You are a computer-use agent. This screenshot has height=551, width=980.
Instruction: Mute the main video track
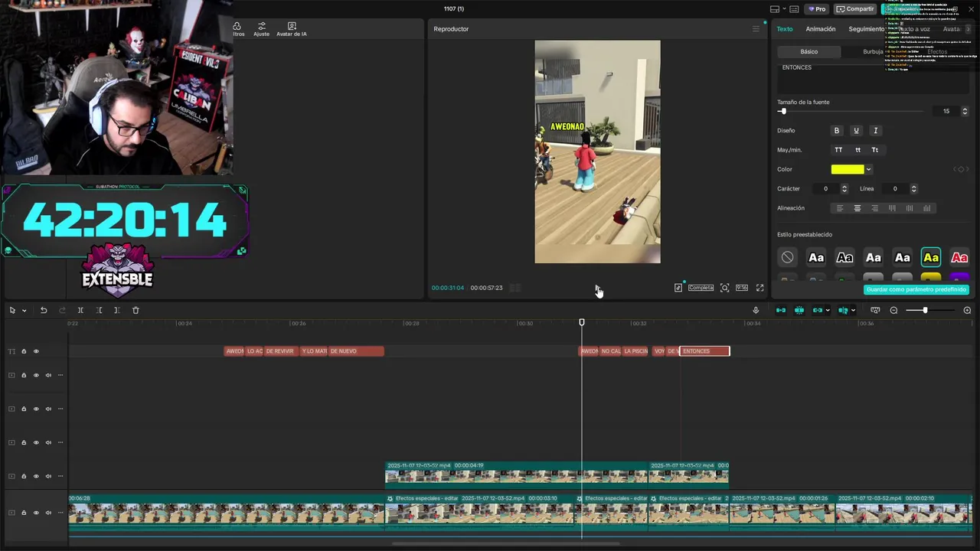tap(48, 513)
